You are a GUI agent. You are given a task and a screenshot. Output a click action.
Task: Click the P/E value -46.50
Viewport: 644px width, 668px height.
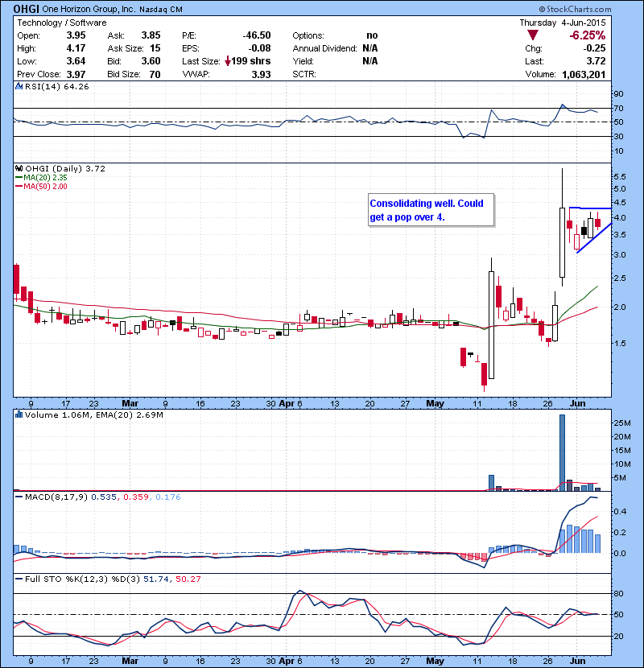click(257, 35)
